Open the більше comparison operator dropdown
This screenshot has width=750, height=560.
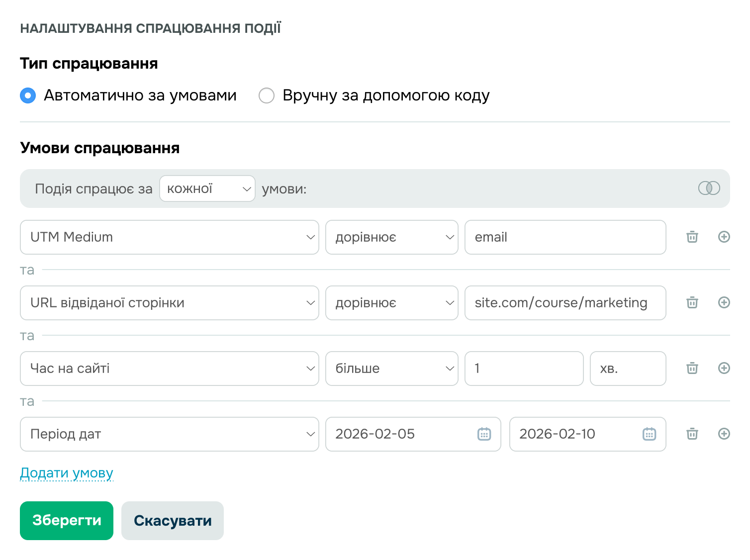point(391,368)
